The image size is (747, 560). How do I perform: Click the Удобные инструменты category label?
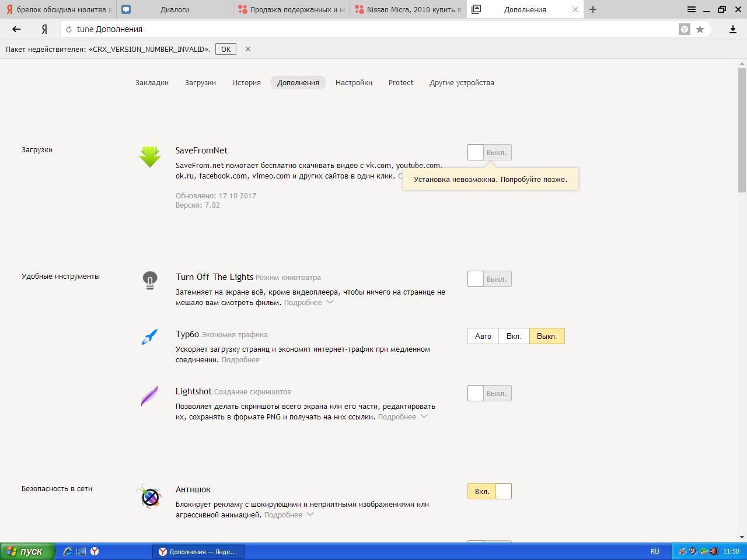click(x=61, y=276)
